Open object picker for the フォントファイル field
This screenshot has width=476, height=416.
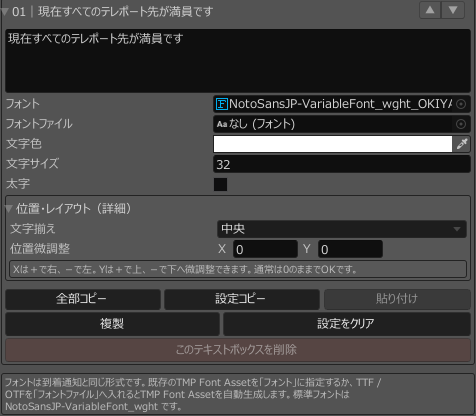tap(461, 124)
